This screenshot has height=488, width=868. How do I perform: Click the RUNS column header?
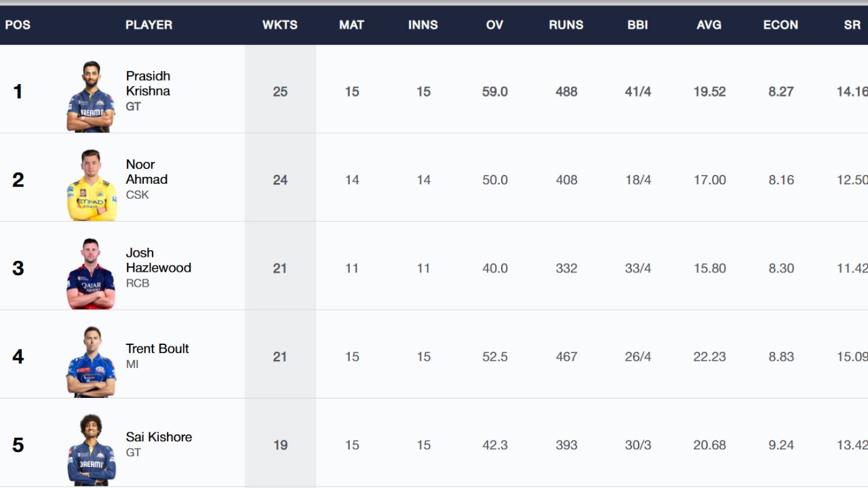click(x=566, y=24)
